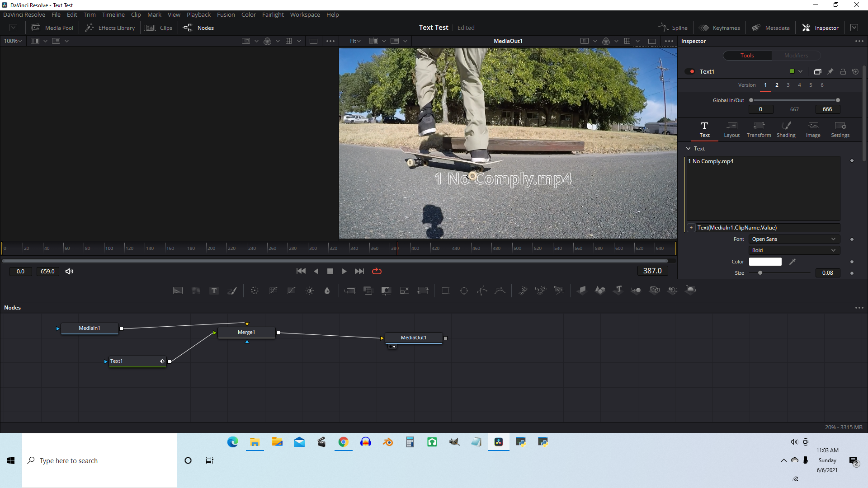Click the Global In/Out range slider
Image resolution: width=868 pixels, height=488 pixels.
click(794, 100)
